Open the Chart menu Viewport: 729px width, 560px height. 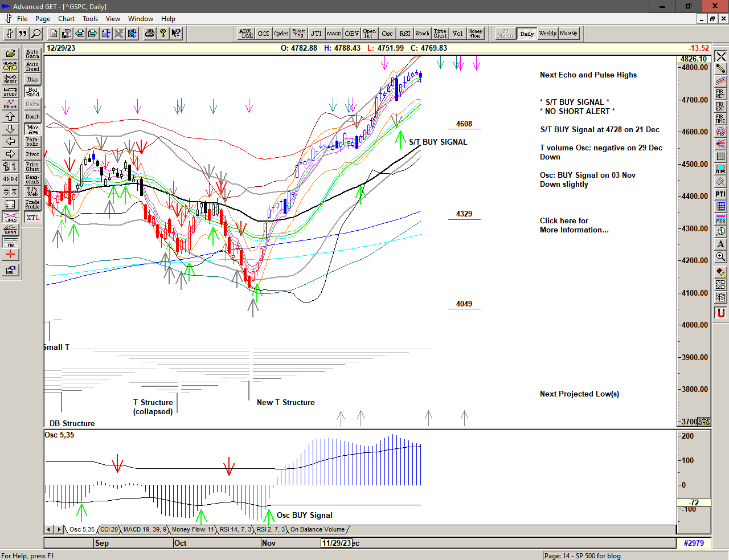pos(66,19)
